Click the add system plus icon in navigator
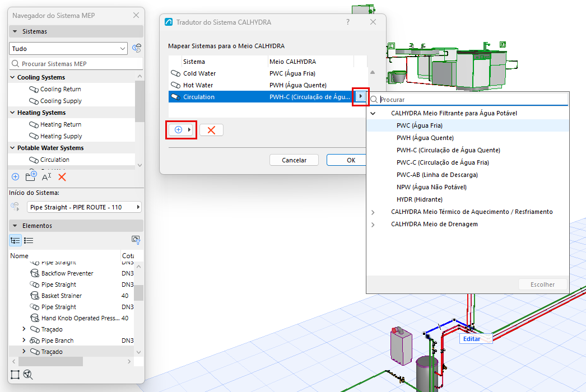The image size is (586, 392). (x=15, y=177)
